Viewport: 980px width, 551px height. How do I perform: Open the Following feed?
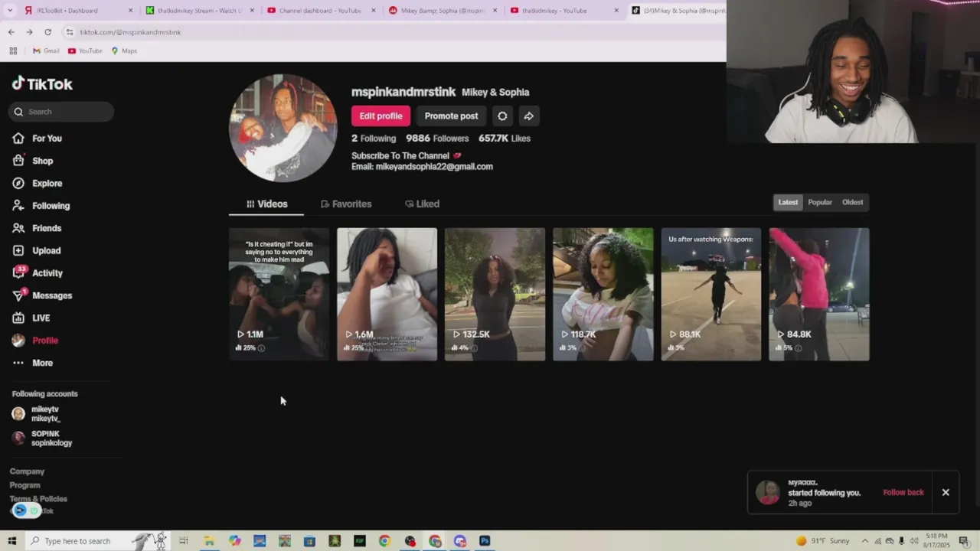pos(41,206)
